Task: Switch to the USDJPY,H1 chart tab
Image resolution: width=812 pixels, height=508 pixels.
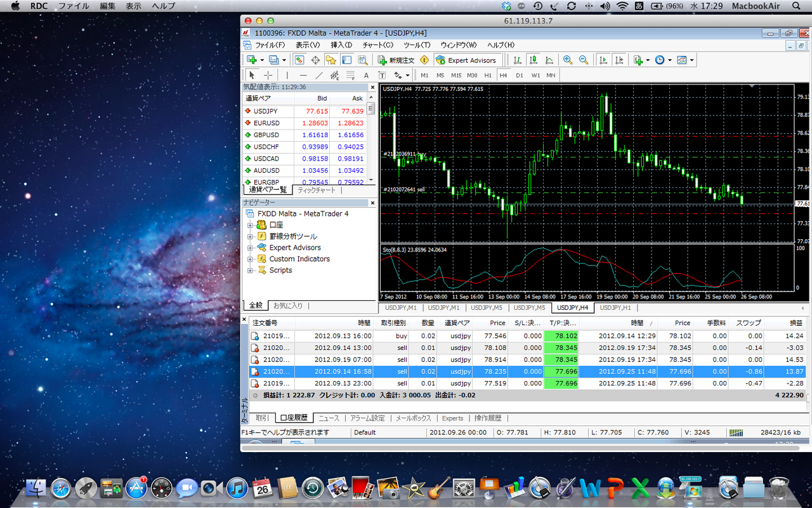Action: (615, 307)
